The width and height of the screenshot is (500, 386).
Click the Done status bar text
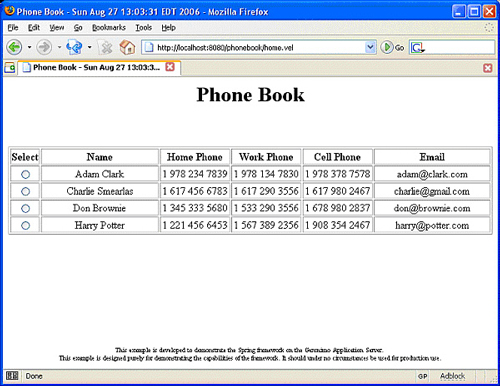[34, 376]
